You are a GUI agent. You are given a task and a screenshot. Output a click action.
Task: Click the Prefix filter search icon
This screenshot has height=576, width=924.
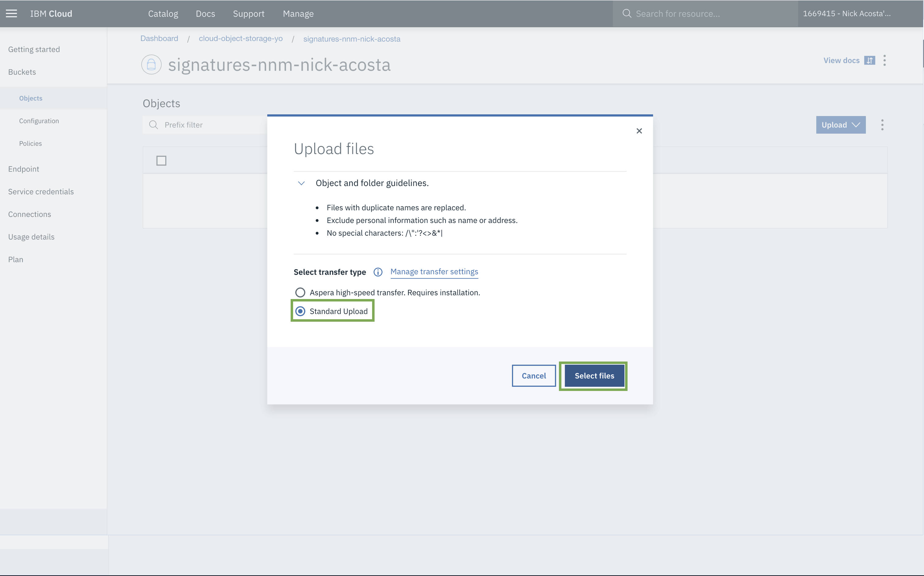pos(153,125)
